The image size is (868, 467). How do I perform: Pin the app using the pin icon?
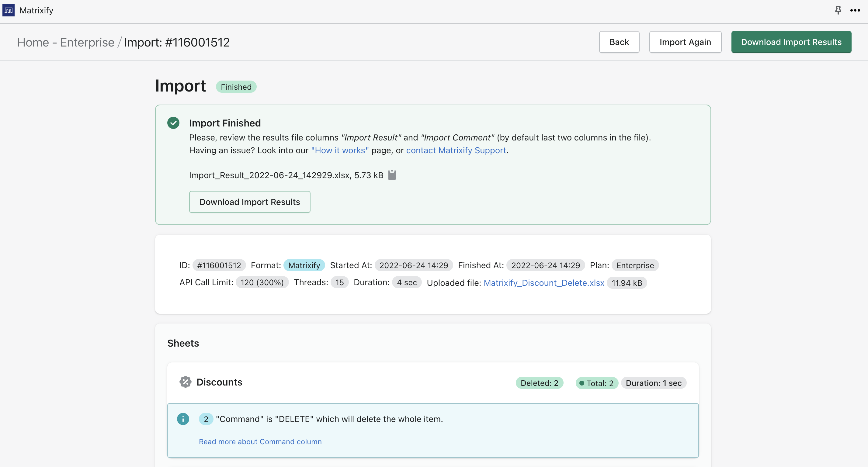tap(838, 10)
